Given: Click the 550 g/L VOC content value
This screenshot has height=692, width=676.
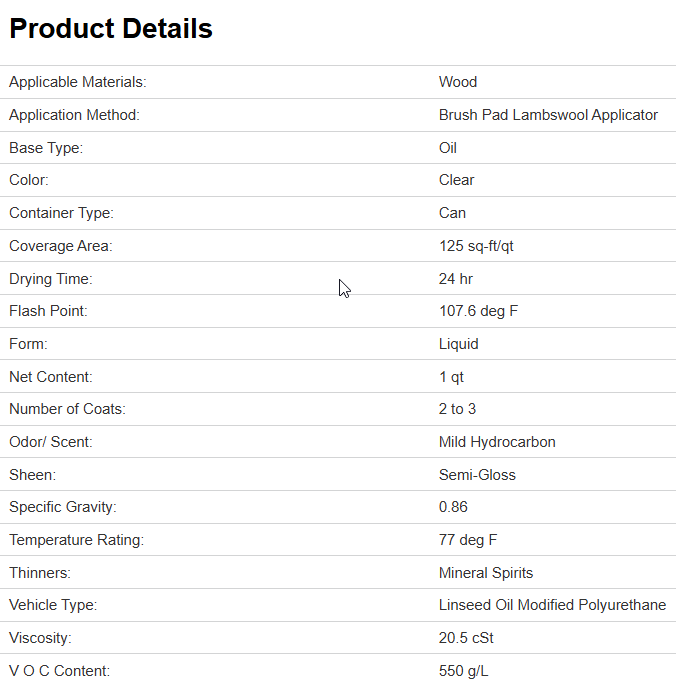Looking at the screenshot, I should [463, 671].
